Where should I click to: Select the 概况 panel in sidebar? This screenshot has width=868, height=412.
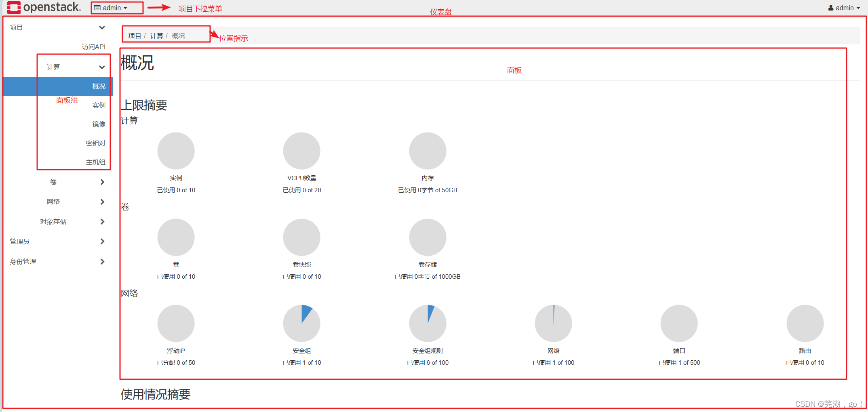pyautogui.click(x=98, y=86)
